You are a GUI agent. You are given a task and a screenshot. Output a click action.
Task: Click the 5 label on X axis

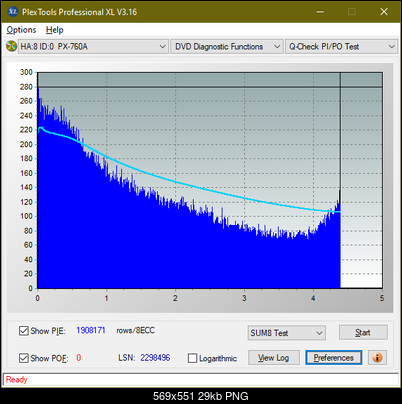click(382, 298)
